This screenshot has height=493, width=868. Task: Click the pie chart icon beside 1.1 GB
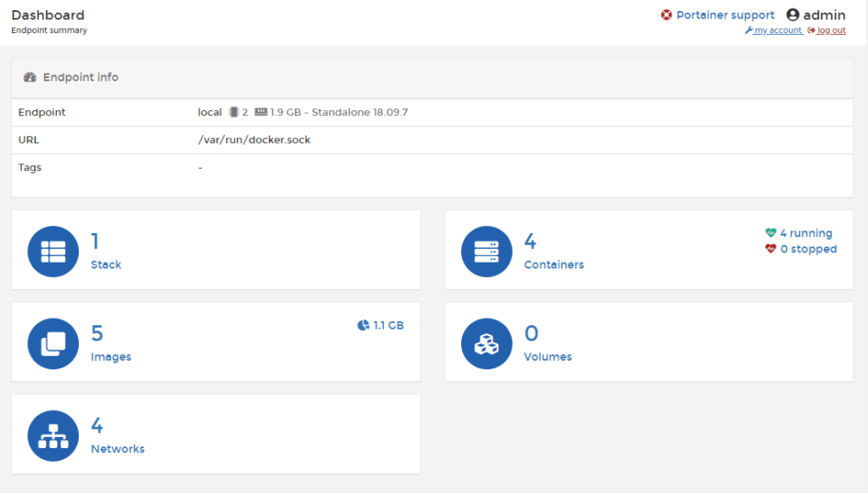(x=363, y=325)
